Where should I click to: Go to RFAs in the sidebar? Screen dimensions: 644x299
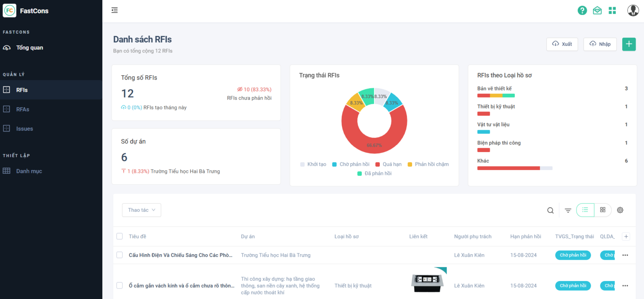tap(23, 109)
